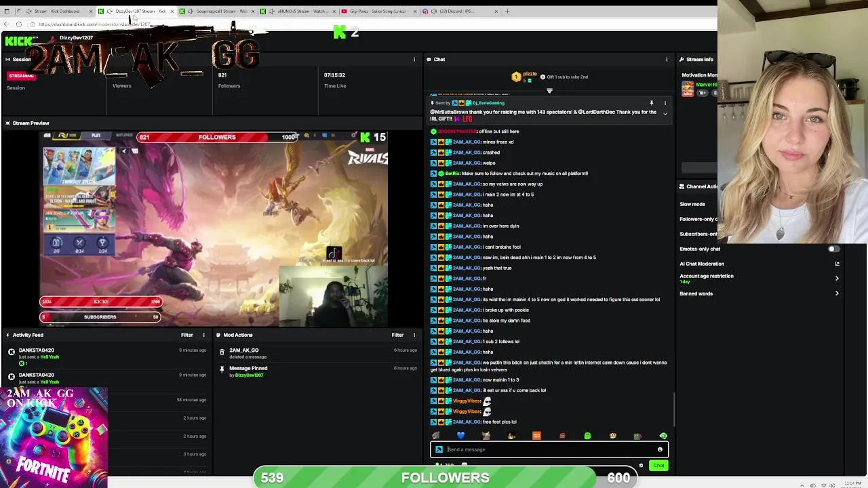The height and width of the screenshot is (488, 868).
Task: Click the Marvel Rivals category link
Action: click(x=707, y=85)
